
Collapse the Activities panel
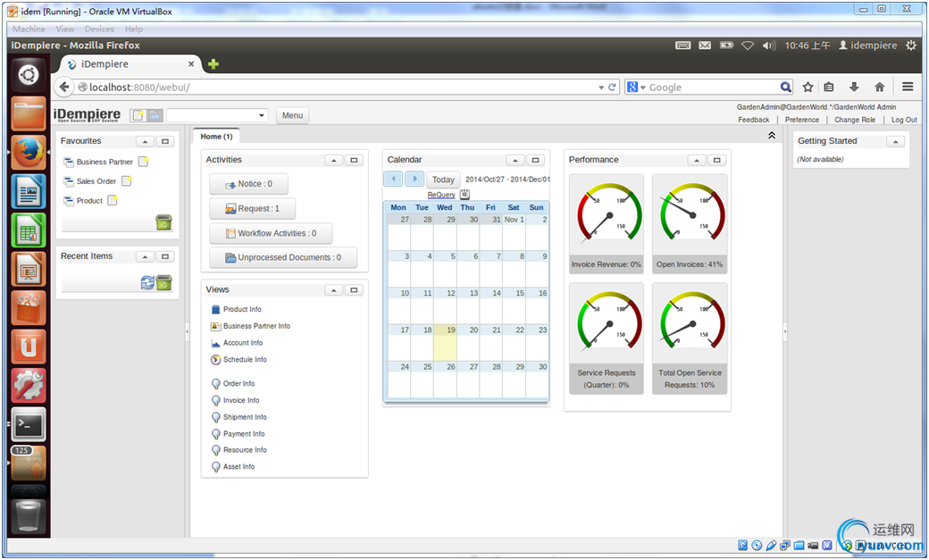coord(333,160)
